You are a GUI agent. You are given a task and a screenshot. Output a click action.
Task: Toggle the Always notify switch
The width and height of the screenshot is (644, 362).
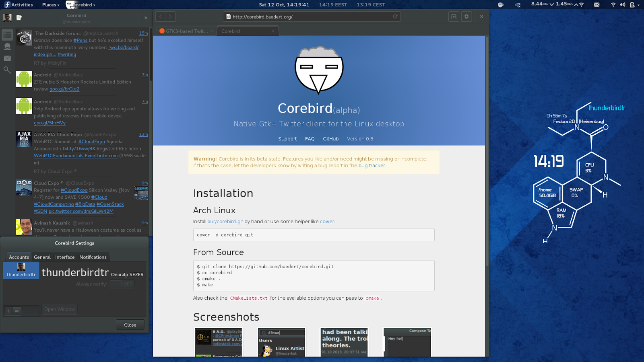click(x=122, y=284)
